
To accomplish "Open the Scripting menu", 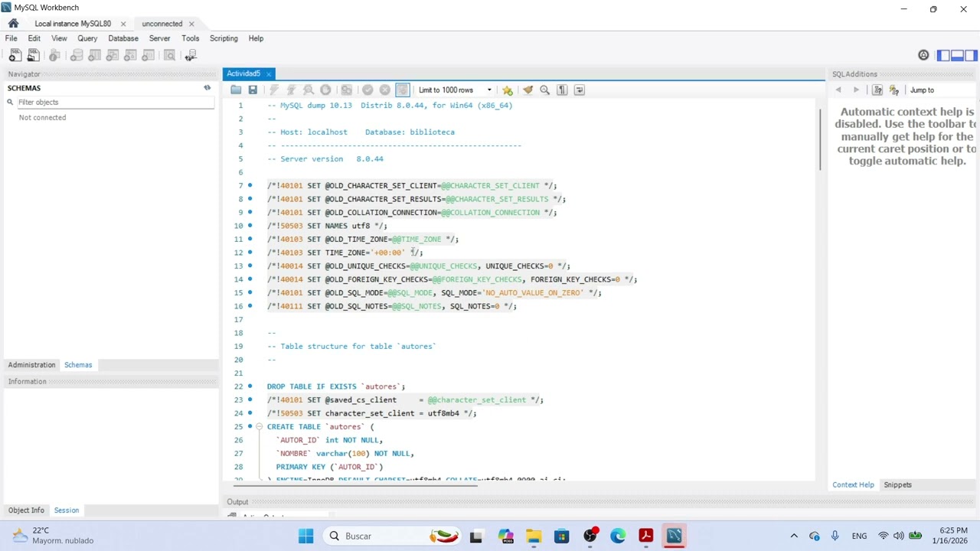I will tap(224, 38).
